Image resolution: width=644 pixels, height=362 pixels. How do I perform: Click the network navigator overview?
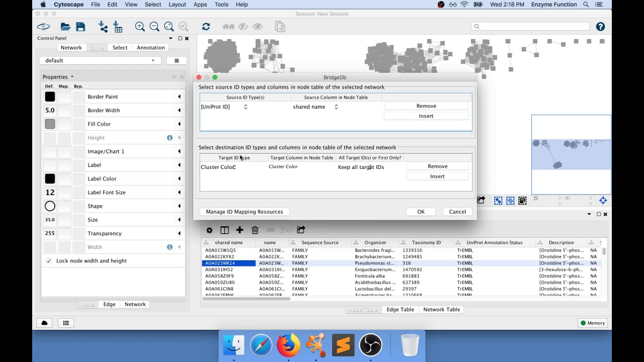571,154
